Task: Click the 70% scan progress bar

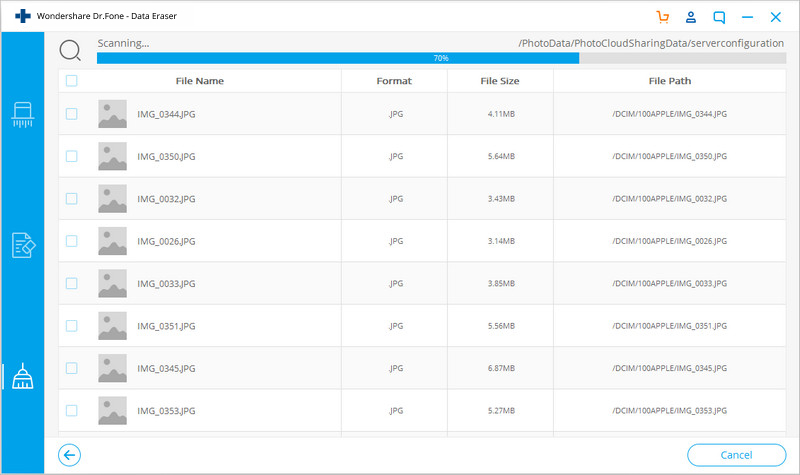Action: click(x=441, y=58)
